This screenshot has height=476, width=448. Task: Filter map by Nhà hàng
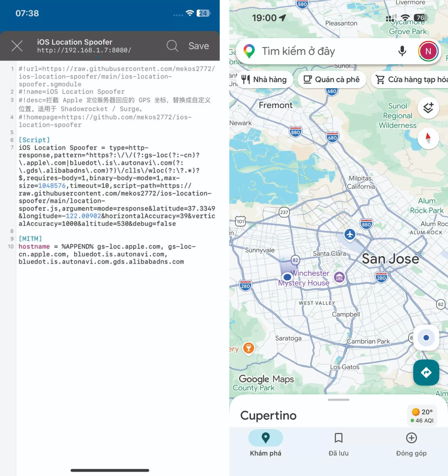(264, 79)
